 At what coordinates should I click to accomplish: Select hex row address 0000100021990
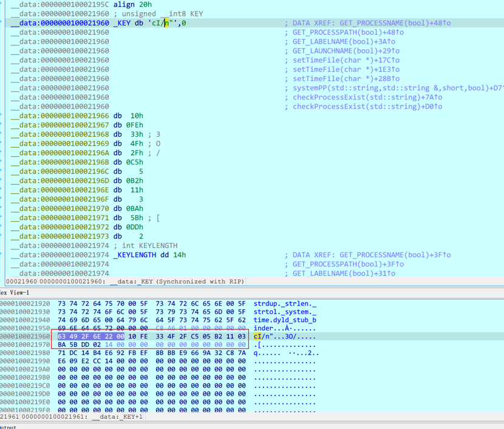(25, 361)
